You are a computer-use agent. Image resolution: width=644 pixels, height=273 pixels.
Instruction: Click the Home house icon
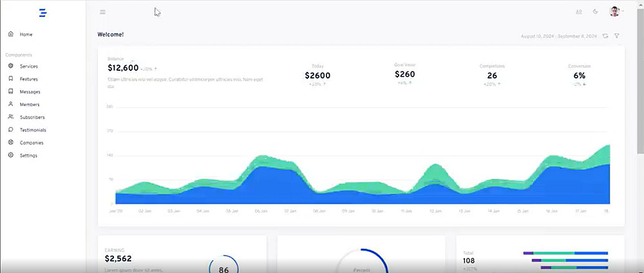point(11,34)
